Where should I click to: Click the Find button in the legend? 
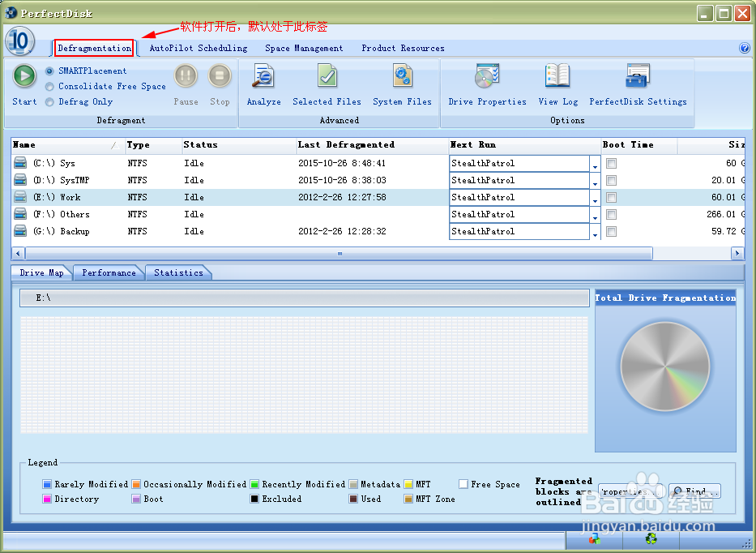694,491
